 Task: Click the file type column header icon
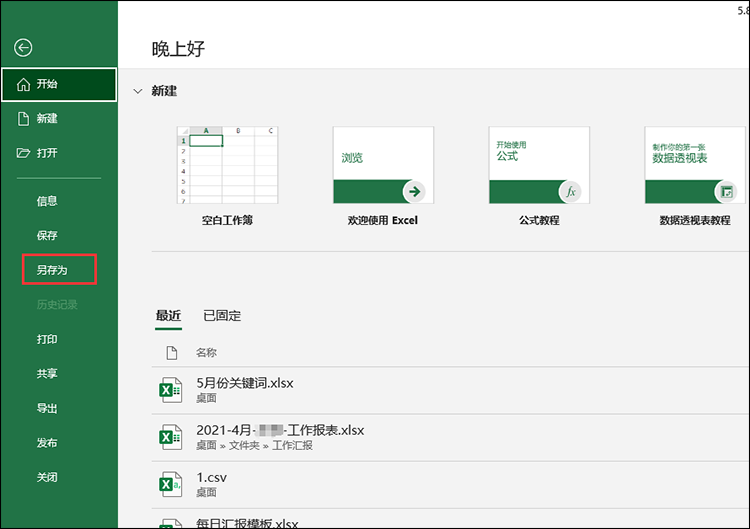point(172,353)
